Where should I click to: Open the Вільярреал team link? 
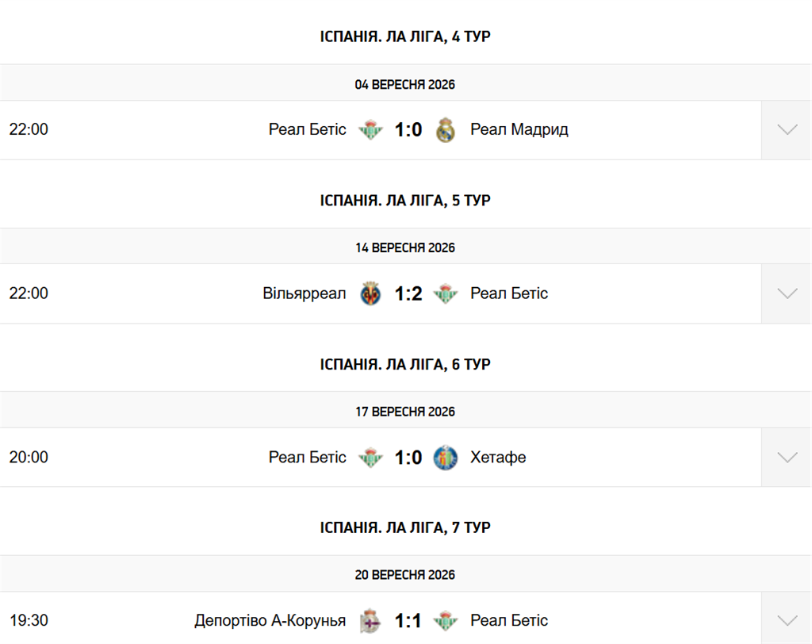[304, 293]
